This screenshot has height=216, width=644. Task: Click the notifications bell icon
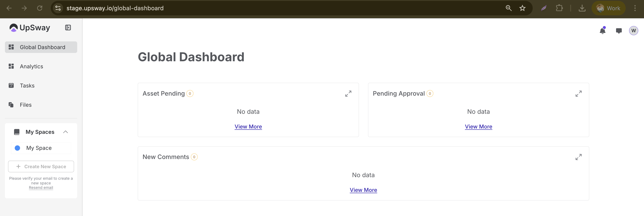(602, 31)
